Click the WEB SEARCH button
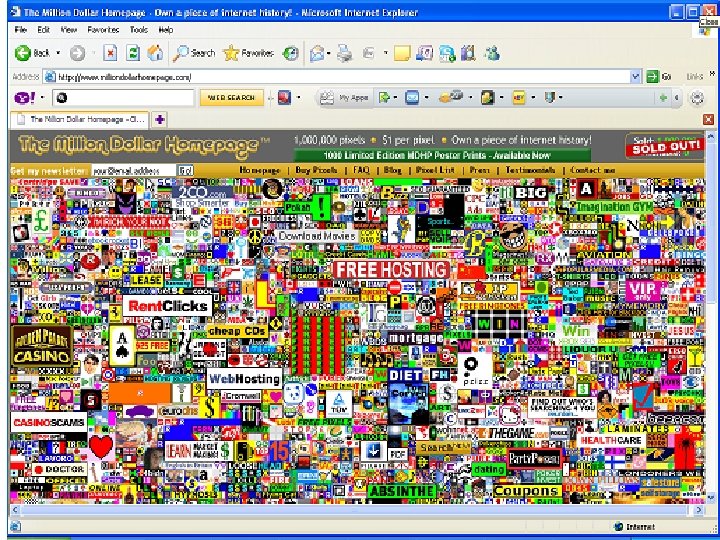The height and width of the screenshot is (540, 720). tap(231, 98)
